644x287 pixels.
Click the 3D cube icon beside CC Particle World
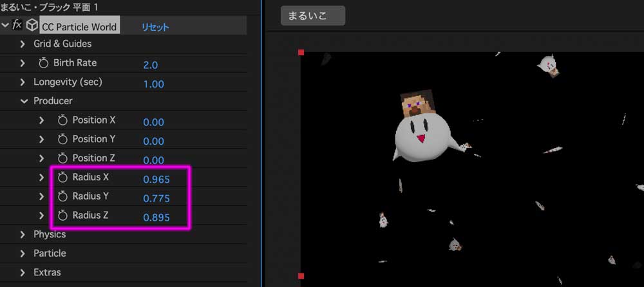[32, 26]
